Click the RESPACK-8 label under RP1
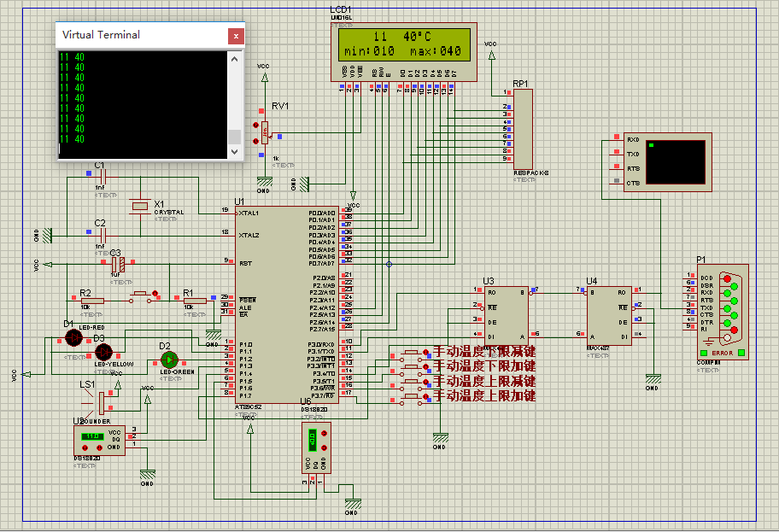 (531, 172)
